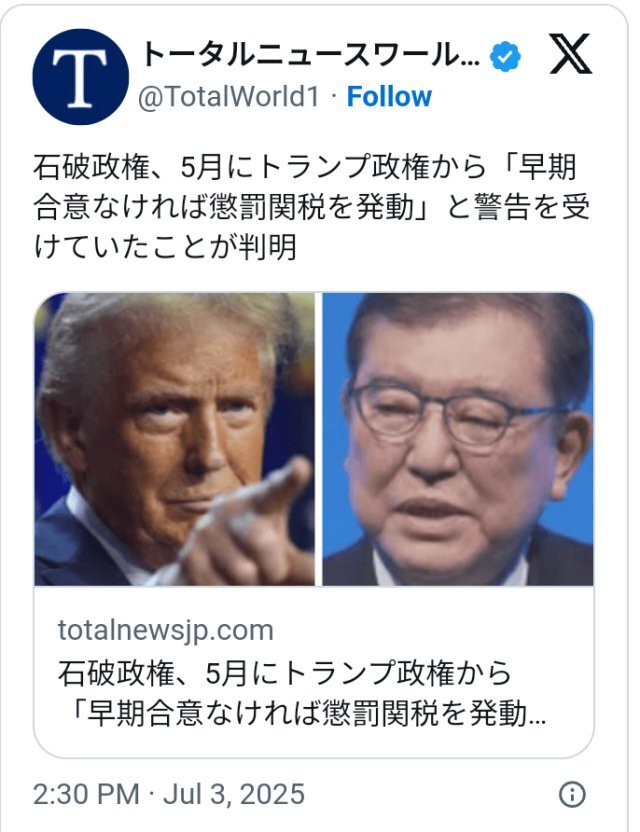Visit the totalnewsjp.com domain link

coord(166,630)
